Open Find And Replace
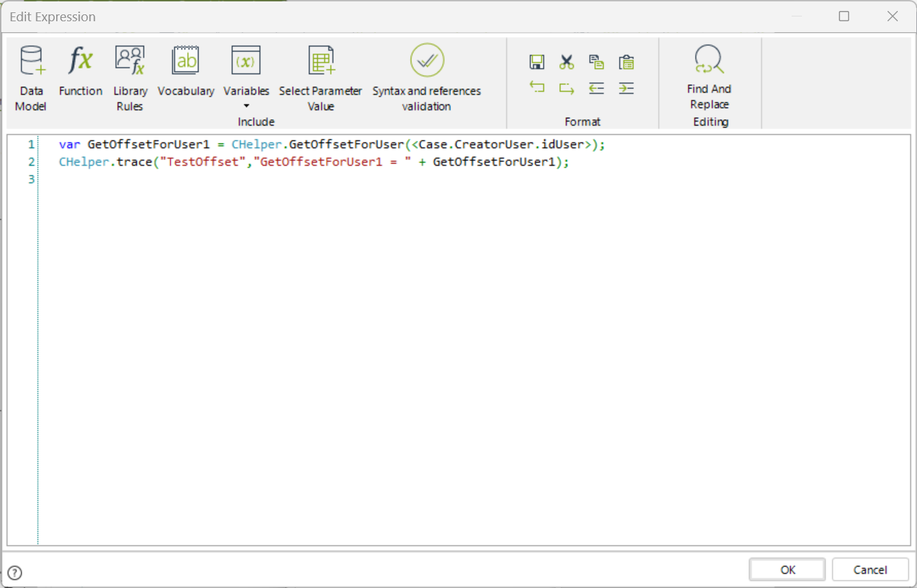 (709, 77)
